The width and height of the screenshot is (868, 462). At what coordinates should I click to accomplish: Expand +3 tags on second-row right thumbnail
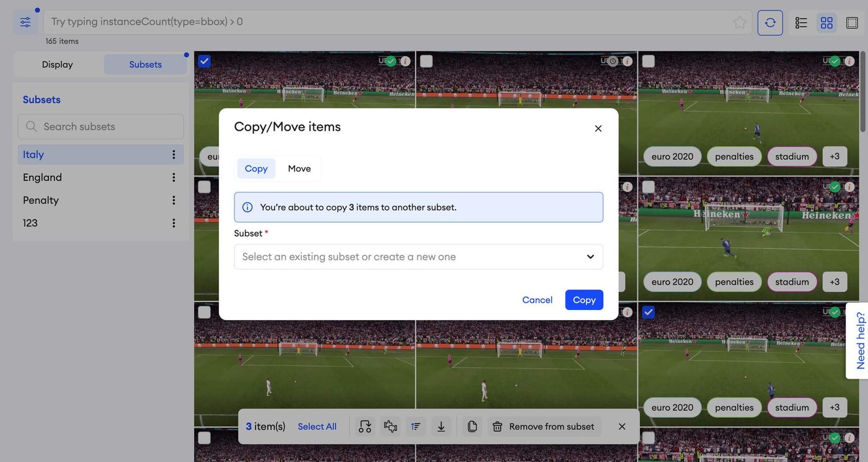point(835,282)
